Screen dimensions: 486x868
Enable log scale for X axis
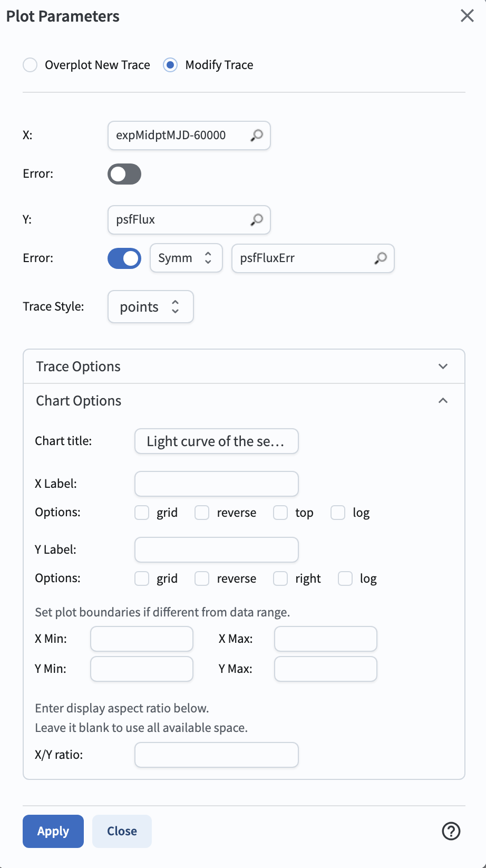click(x=338, y=513)
